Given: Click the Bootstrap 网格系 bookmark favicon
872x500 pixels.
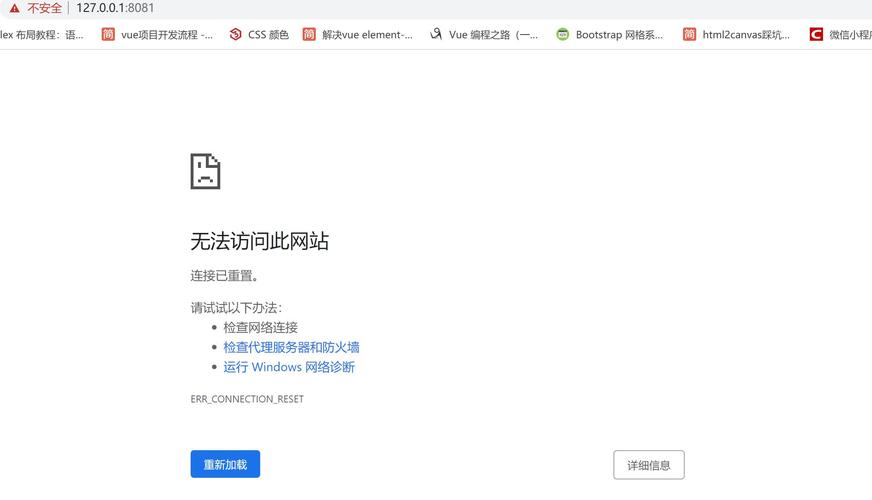Looking at the screenshot, I should (x=563, y=34).
